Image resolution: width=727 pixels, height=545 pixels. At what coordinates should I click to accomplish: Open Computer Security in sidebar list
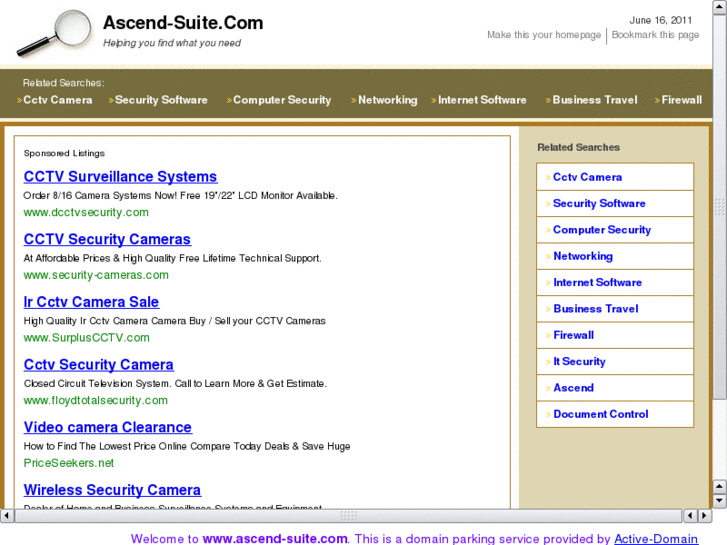click(x=602, y=230)
